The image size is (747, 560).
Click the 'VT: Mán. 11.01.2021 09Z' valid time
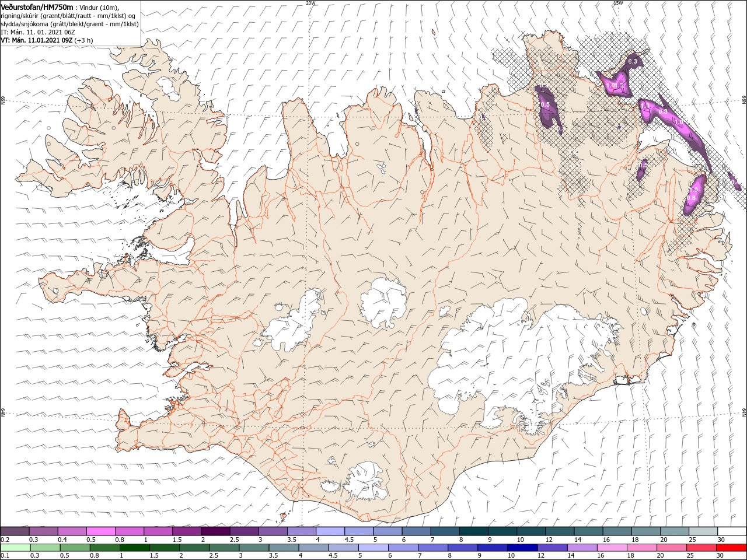[36, 41]
